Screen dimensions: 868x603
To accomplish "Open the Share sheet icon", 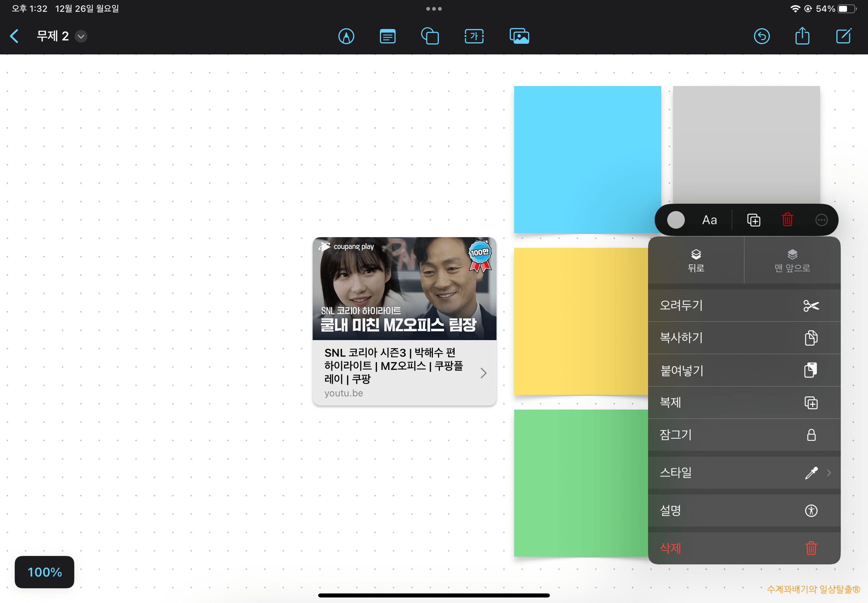I will click(x=803, y=36).
